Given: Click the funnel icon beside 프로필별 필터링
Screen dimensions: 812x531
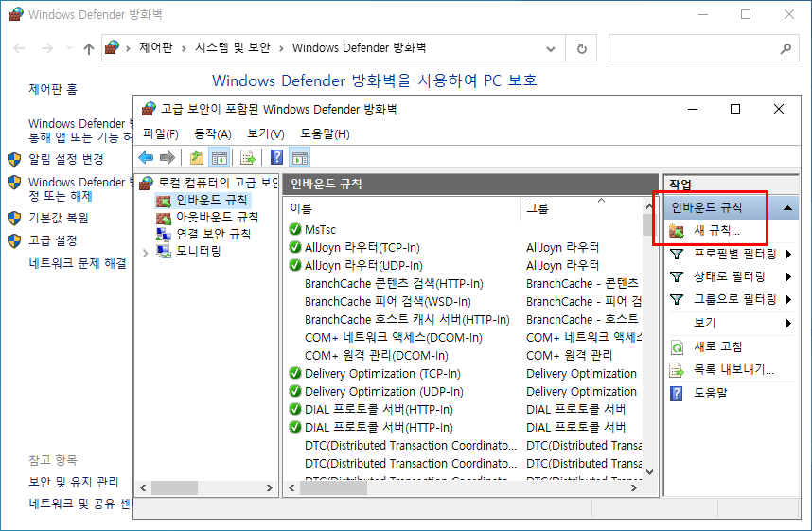Looking at the screenshot, I should tap(677, 254).
